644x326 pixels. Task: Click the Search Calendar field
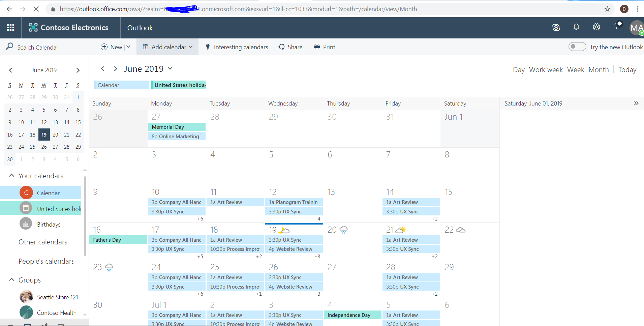pyautogui.click(x=38, y=47)
